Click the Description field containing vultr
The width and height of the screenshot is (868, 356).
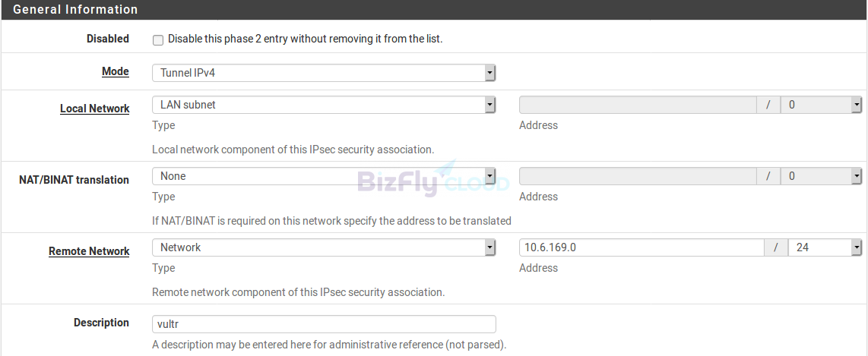[324, 324]
